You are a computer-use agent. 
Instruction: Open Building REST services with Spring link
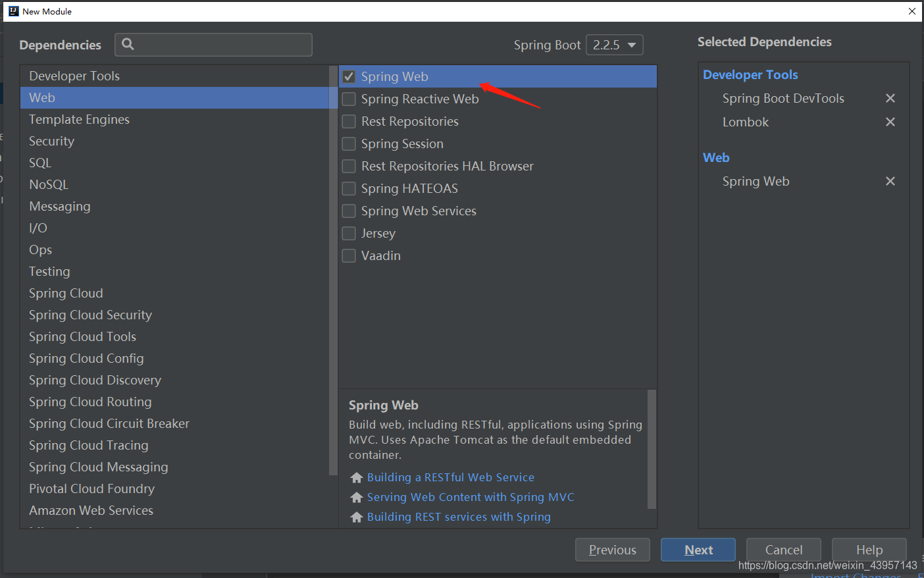459,517
